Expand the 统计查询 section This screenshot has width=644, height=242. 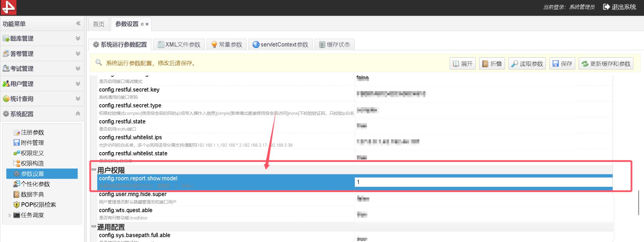(x=78, y=99)
